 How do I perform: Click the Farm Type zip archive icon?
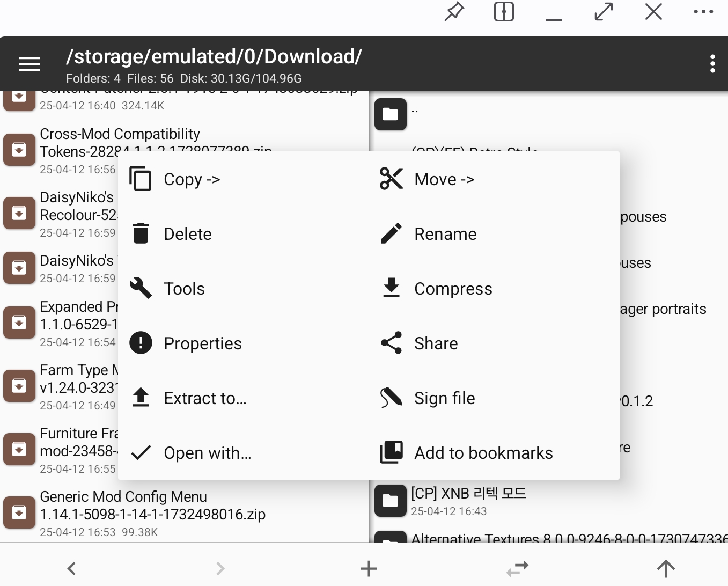click(x=19, y=386)
